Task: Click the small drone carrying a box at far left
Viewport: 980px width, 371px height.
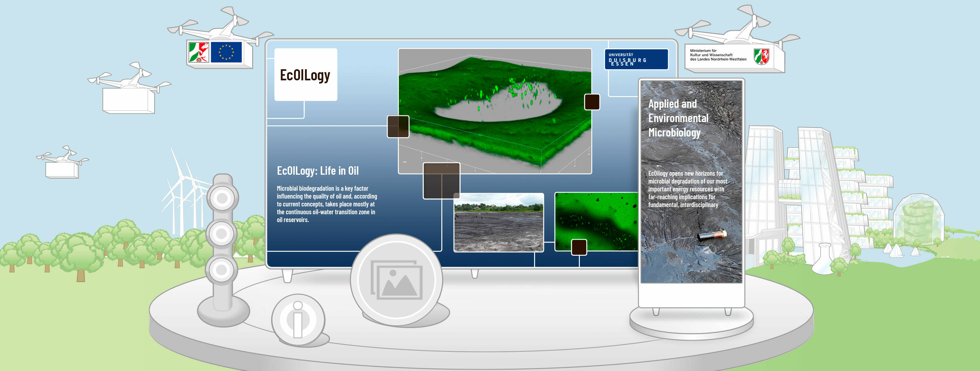Action: (x=63, y=162)
